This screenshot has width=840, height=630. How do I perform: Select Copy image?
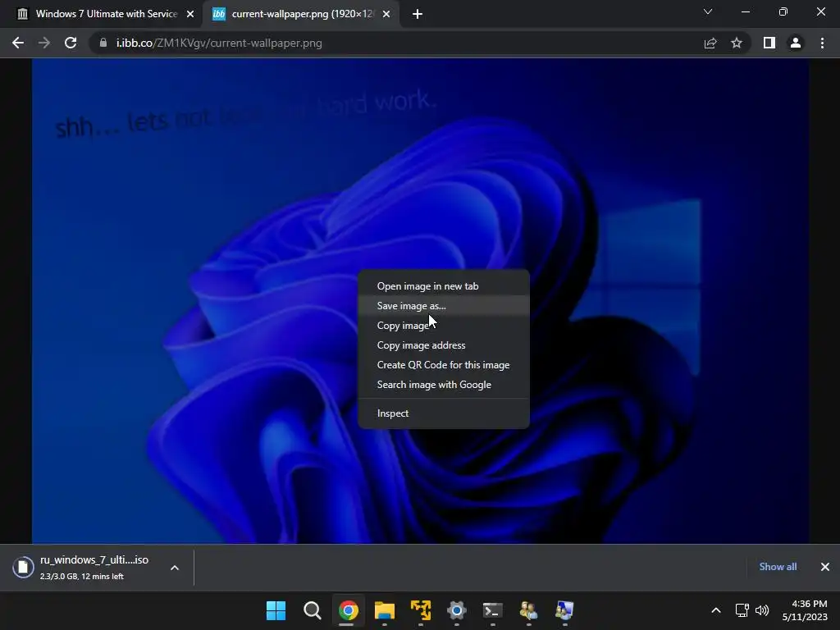click(444, 326)
